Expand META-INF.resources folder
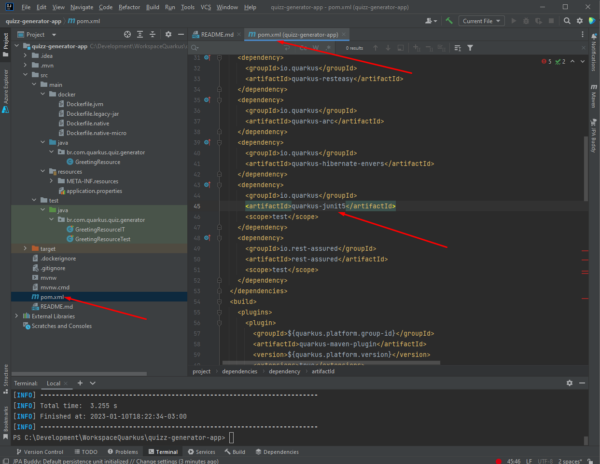Viewport: 600px width, 464px height. pos(51,181)
